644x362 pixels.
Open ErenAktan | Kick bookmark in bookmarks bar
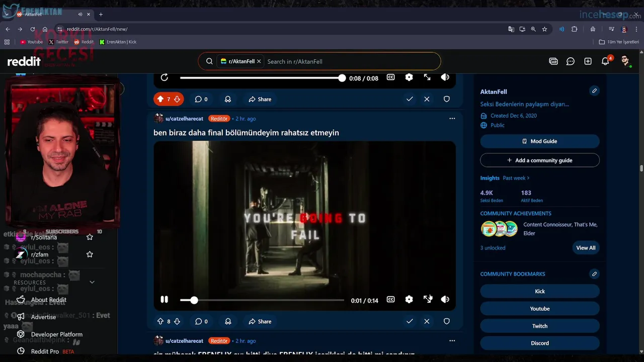pyautogui.click(x=118, y=42)
